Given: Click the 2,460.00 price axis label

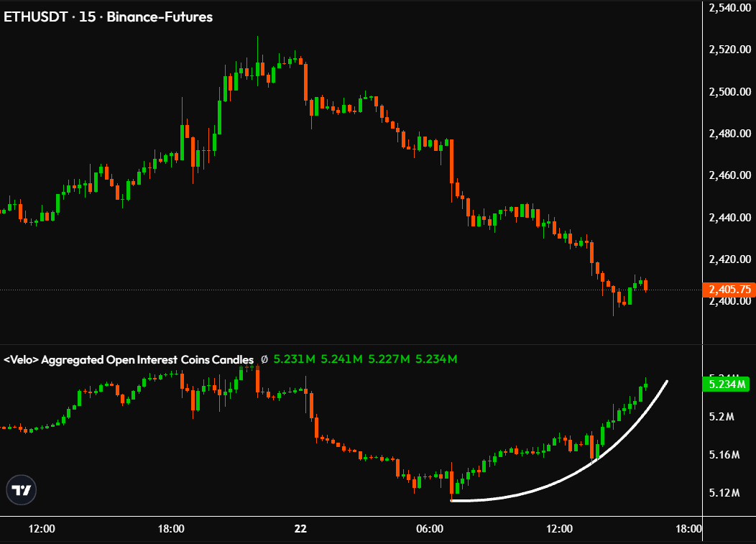Looking at the screenshot, I should pos(730,175).
